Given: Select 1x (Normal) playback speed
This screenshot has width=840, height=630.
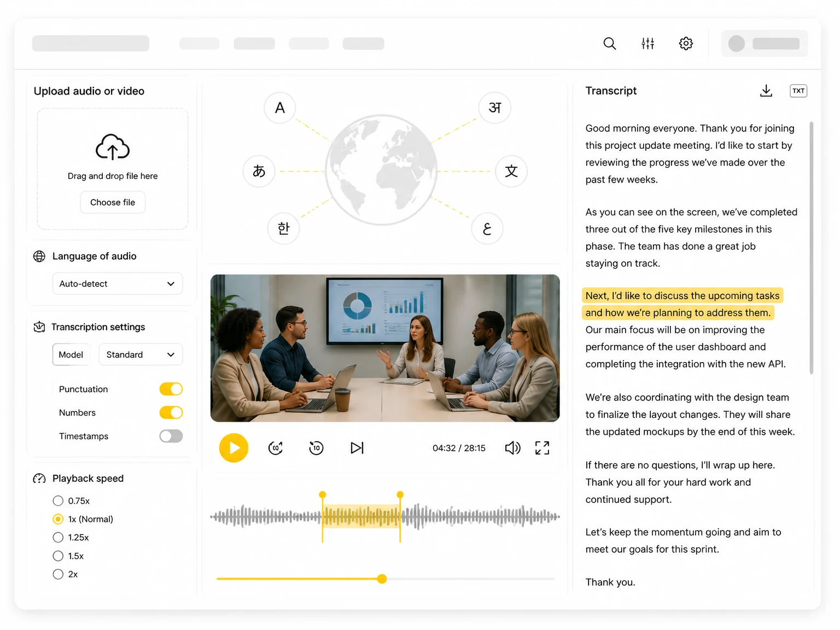Looking at the screenshot, I should point(58,519).
